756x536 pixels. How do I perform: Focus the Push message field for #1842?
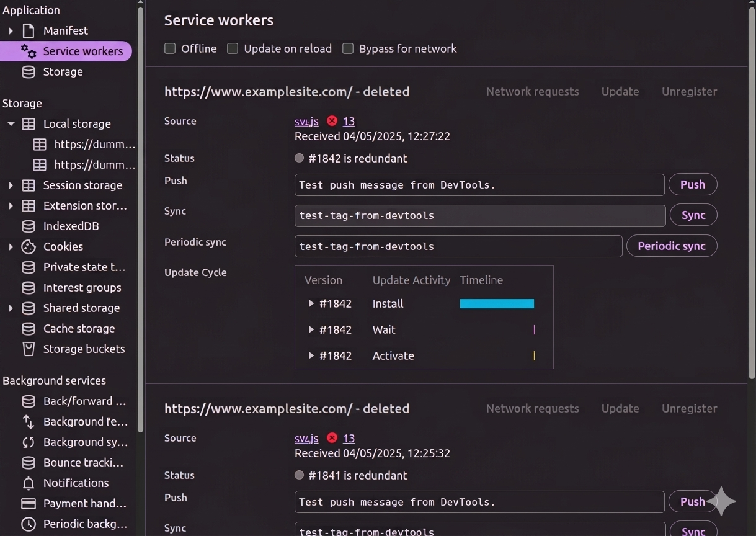479,185
